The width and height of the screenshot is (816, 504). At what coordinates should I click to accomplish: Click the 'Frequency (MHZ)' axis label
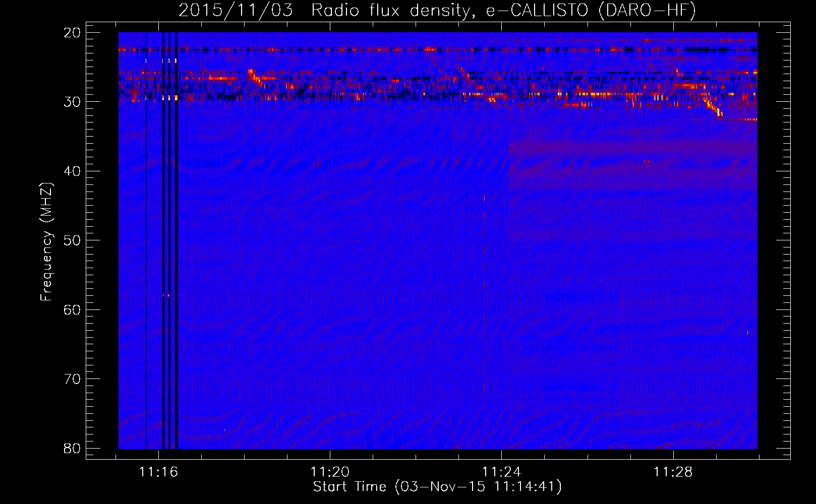pyautogui.click(x=46, y=242)
